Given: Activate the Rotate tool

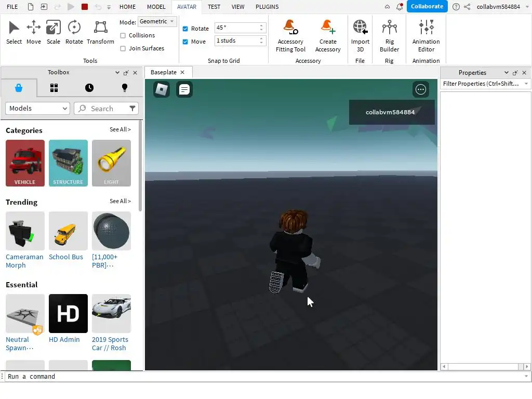Looking at the screenshot, I should 74,32.
